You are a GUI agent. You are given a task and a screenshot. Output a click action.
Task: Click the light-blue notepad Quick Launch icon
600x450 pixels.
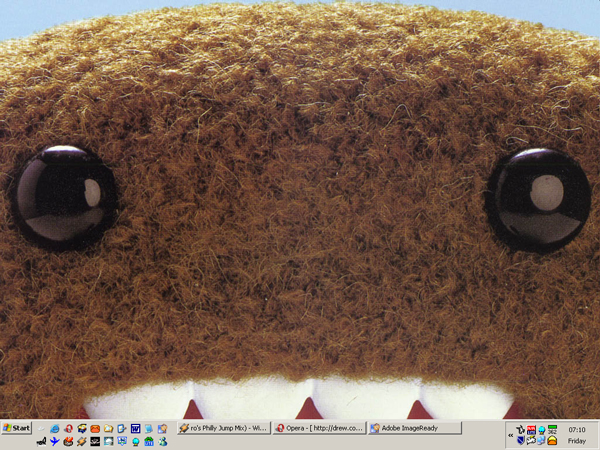[148, 428]
